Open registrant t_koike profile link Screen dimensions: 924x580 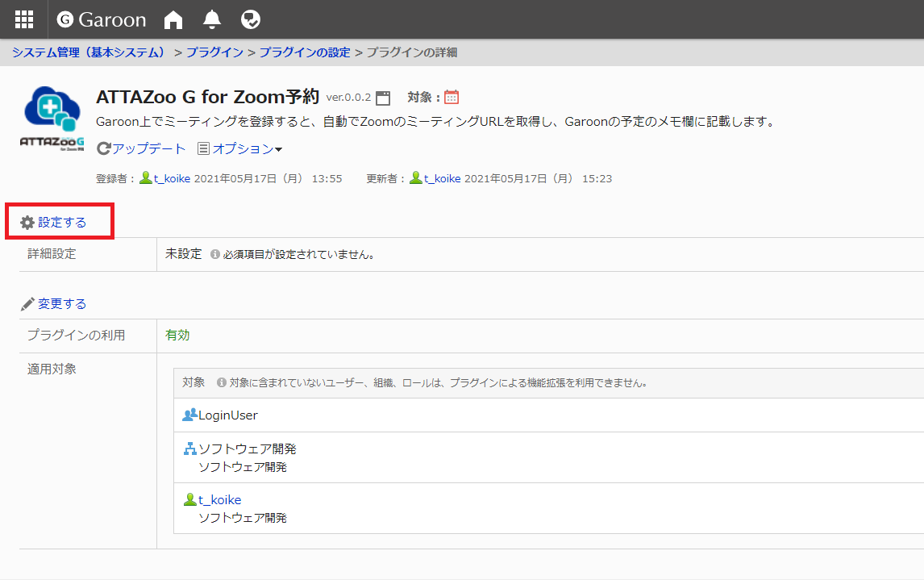pyautogui.click(x=172, y=178)
